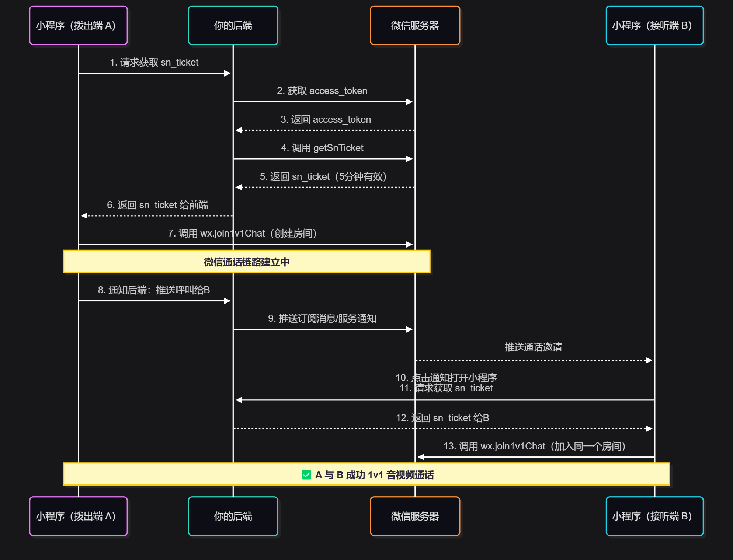Select top participant box 小程序（拨出端 A）
The image size is (733, 560).
tap(78, 25)
